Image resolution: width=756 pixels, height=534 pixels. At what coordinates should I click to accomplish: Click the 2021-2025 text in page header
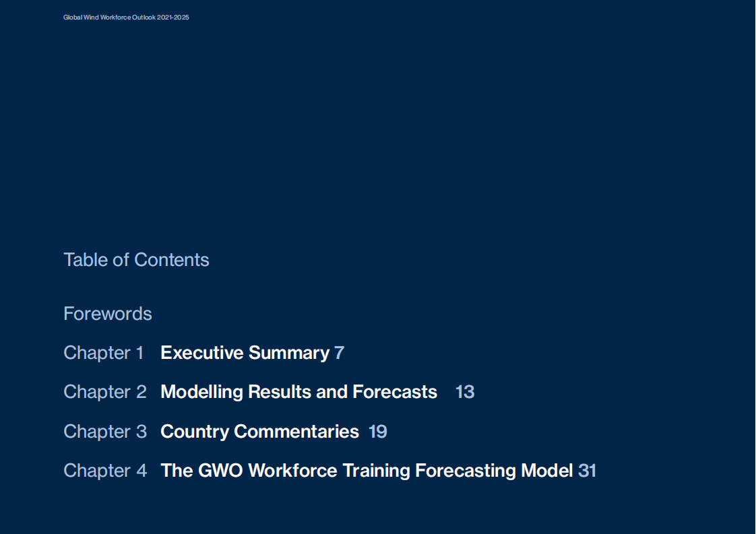(173, 18)
